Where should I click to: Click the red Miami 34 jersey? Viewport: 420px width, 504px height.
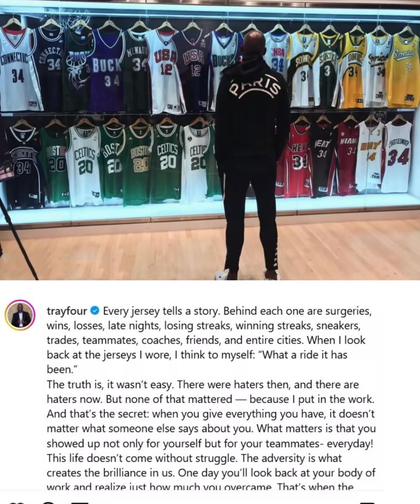tap(348, 157)
